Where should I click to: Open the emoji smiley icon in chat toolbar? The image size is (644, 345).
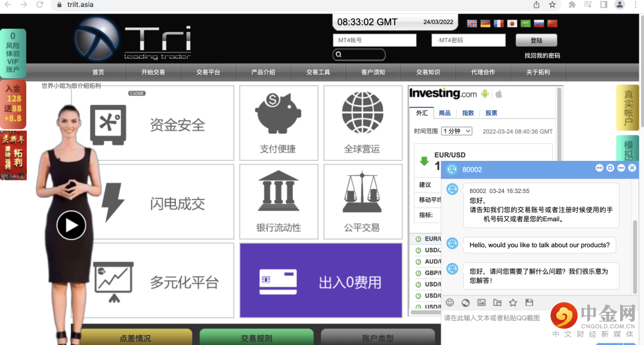click(450, 303)
